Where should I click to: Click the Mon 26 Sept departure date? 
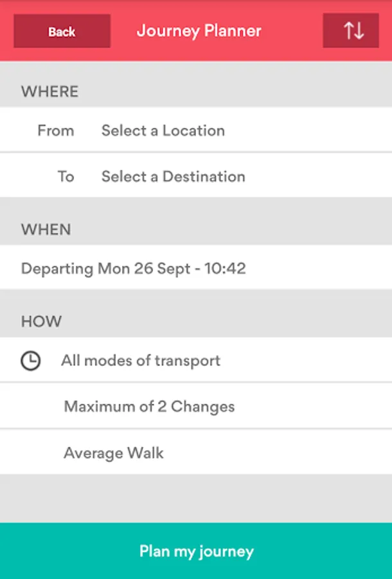[x=143, y=268]
